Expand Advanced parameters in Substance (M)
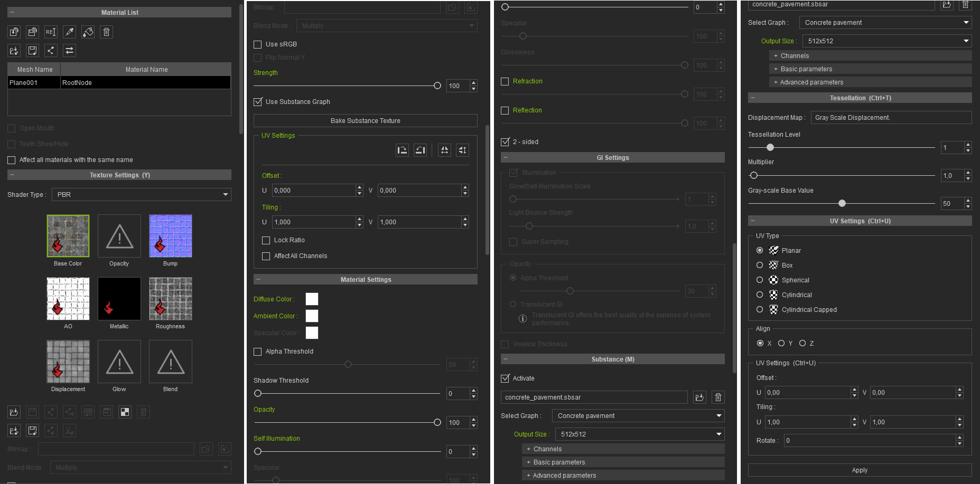This screenshot has height=484, width=980. [623, 475]
